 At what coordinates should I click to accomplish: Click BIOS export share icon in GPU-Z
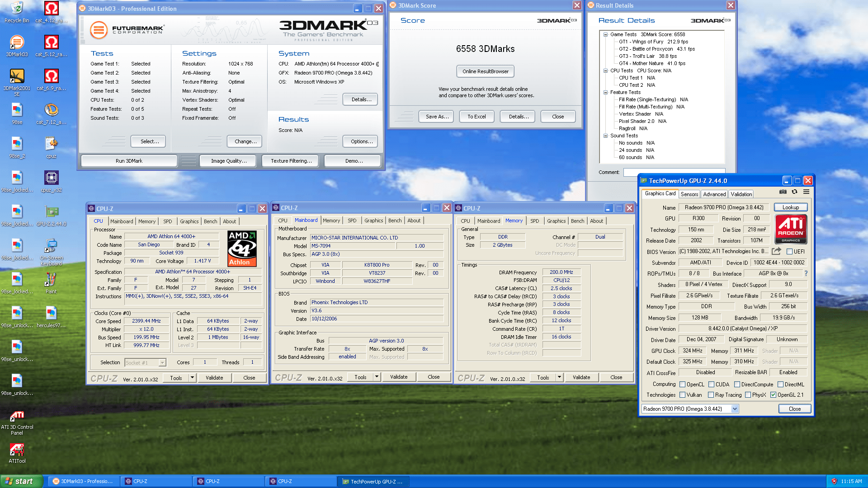776,251
